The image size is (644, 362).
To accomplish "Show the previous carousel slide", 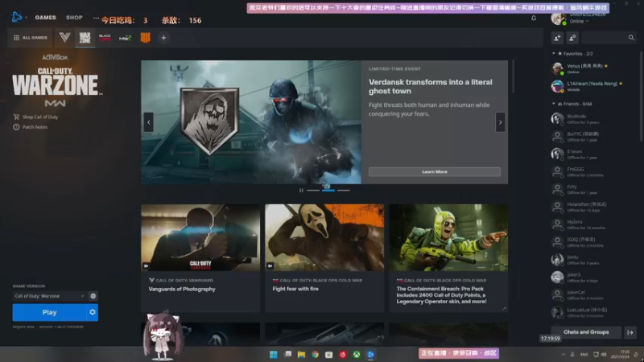I will tap(149, 122).
